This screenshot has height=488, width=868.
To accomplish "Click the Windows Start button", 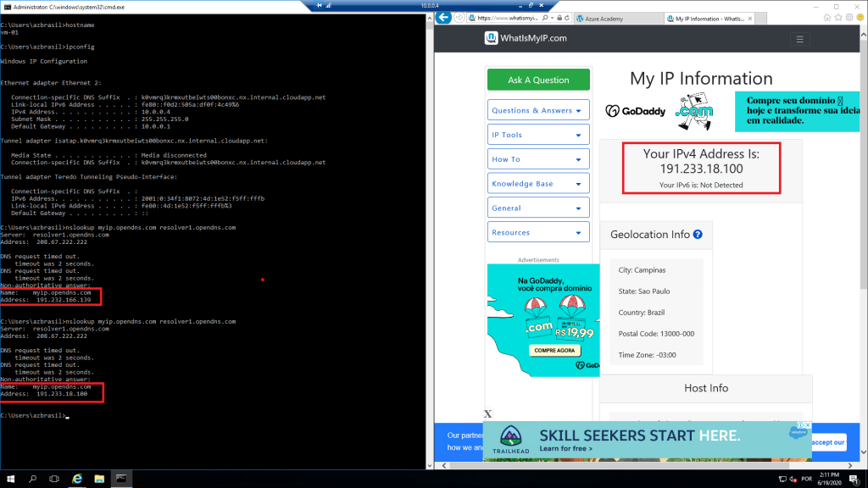I will (9, 479).
